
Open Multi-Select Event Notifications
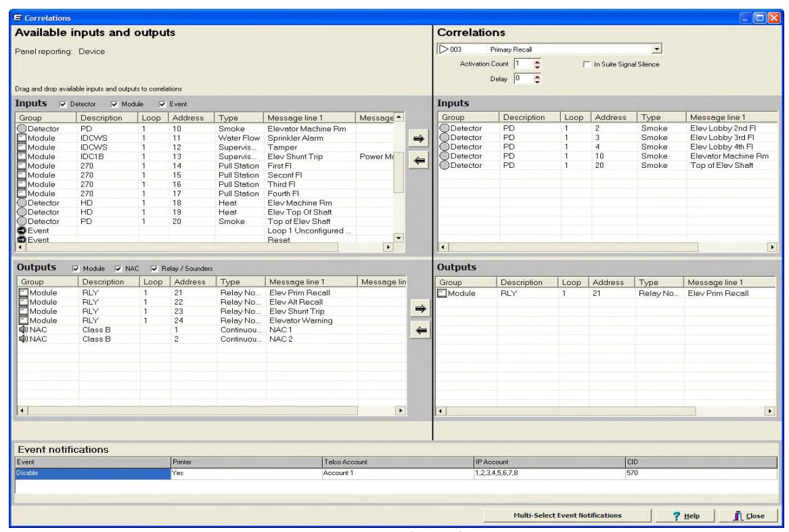click(x=568, y=515)
